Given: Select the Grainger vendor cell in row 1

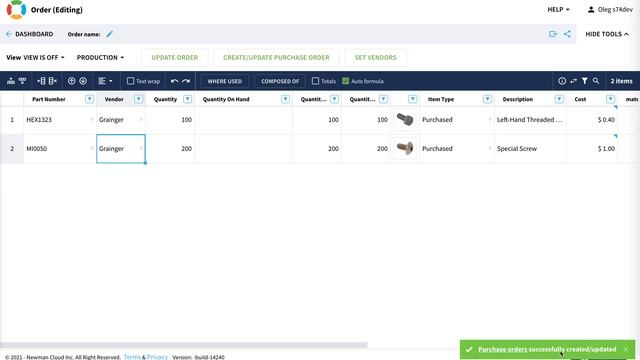Looking at the screenshot, I should click(121, 120).
